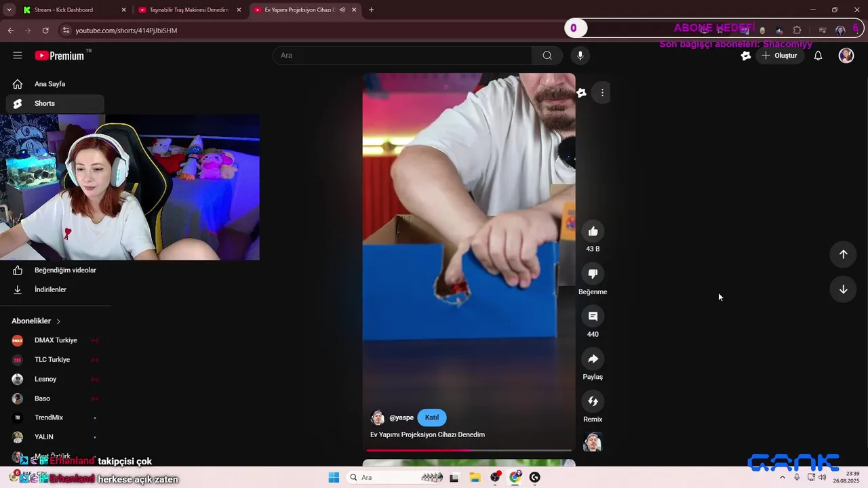Click the video title Ev Yapımı Projeksiyon Cihazı Denedim
This screenshot has height=488, width=868.
coord(427,434)
